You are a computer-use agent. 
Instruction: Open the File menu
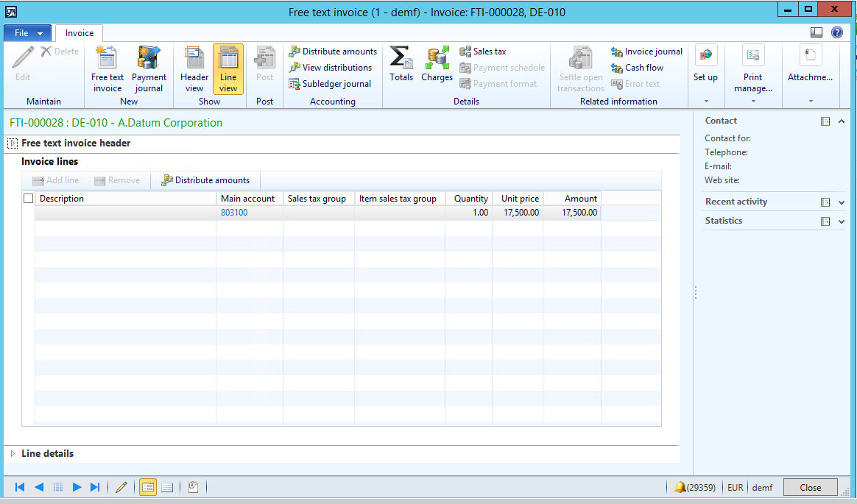[28, 33]
